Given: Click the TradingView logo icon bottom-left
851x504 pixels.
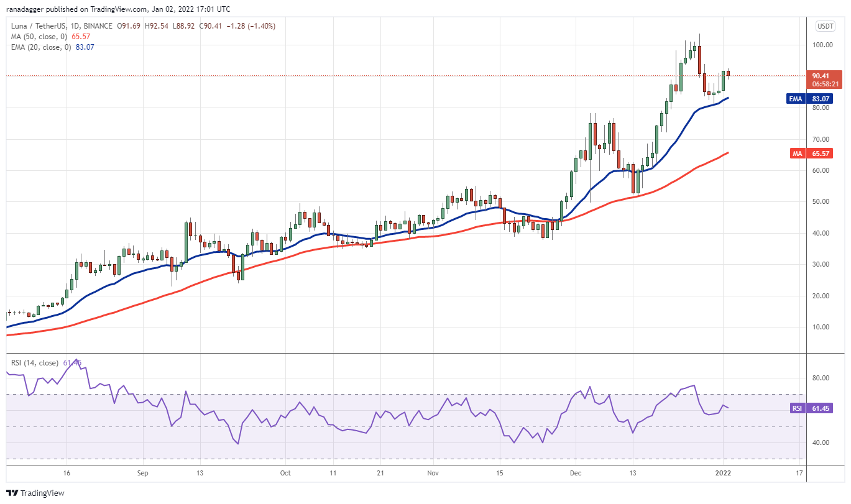Looking at the screenshot, I should tap(11, 493).
